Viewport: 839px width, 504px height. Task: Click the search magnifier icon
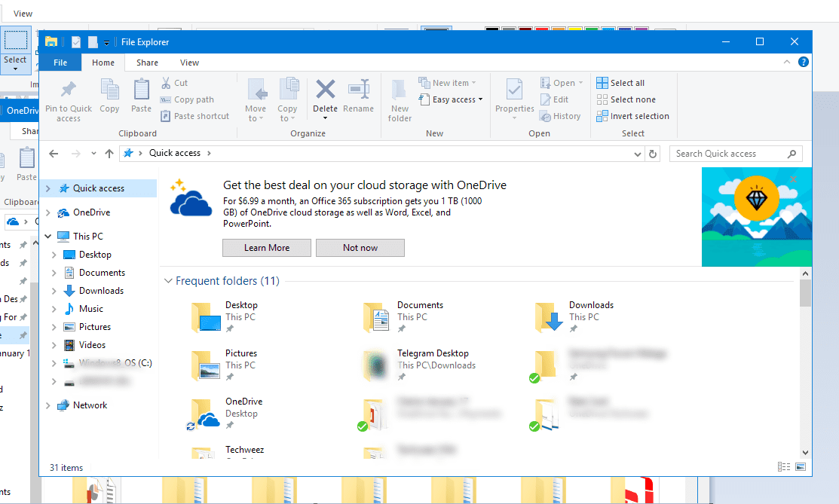click(792, 154)
